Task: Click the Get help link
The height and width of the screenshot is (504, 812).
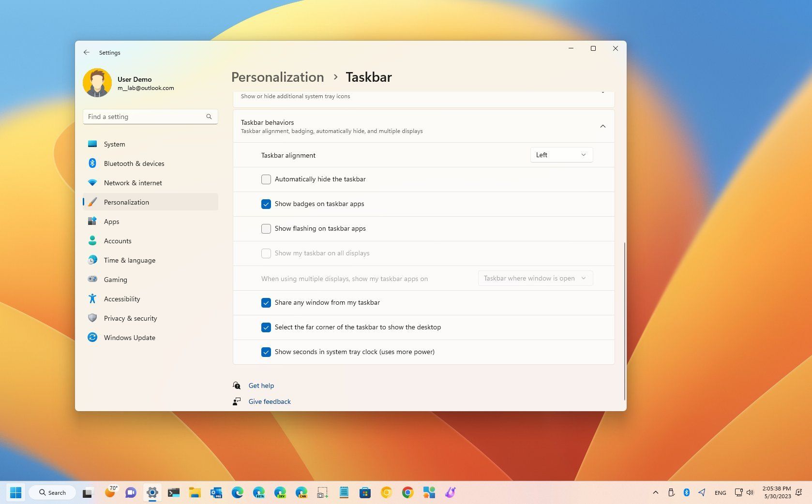Action: point(261,385)
